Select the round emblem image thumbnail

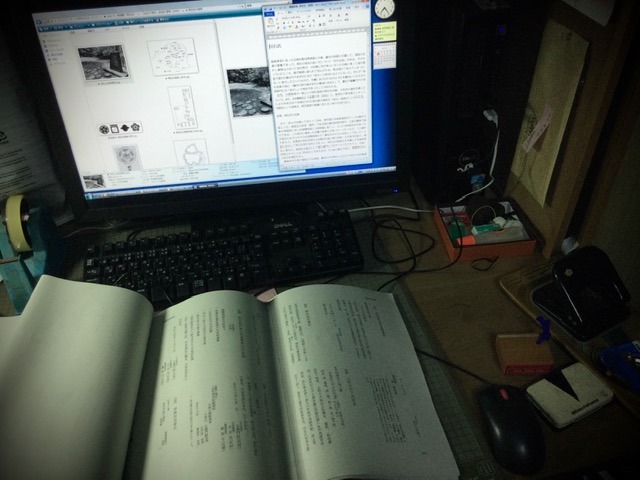pos(125,157)
